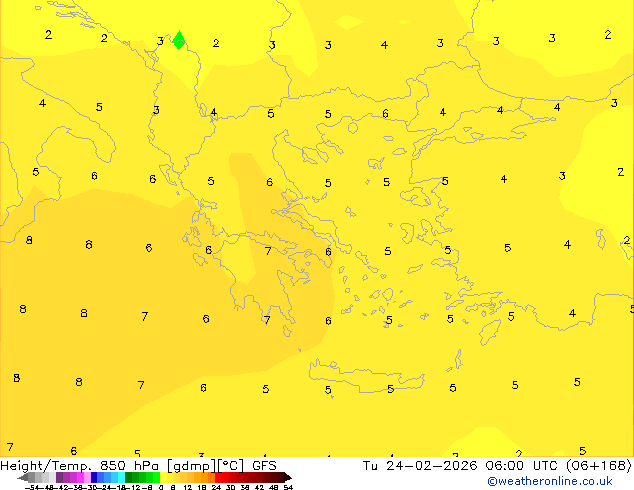Click the legend value label 12
This screenshot has width=634, height=490.
(x=188, y=487)
